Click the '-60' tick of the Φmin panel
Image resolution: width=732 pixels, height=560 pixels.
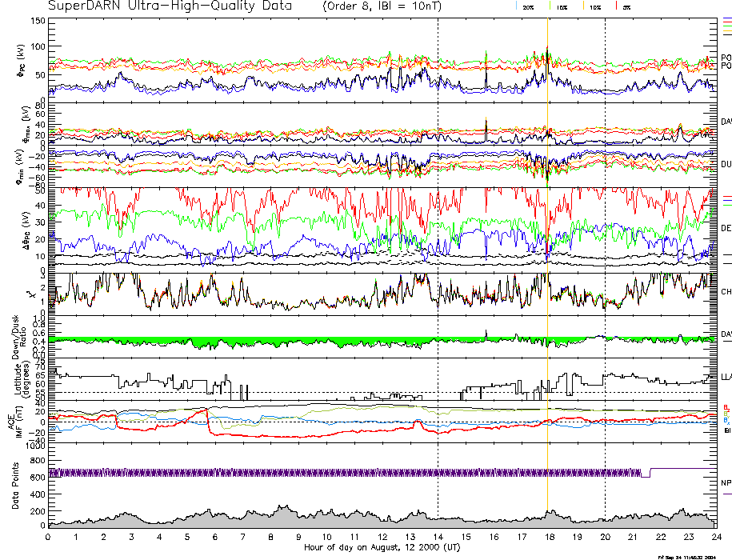[x=37, y=178]
